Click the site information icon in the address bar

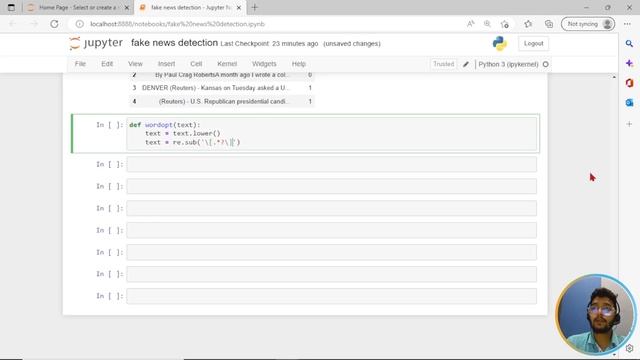point(80,24)
